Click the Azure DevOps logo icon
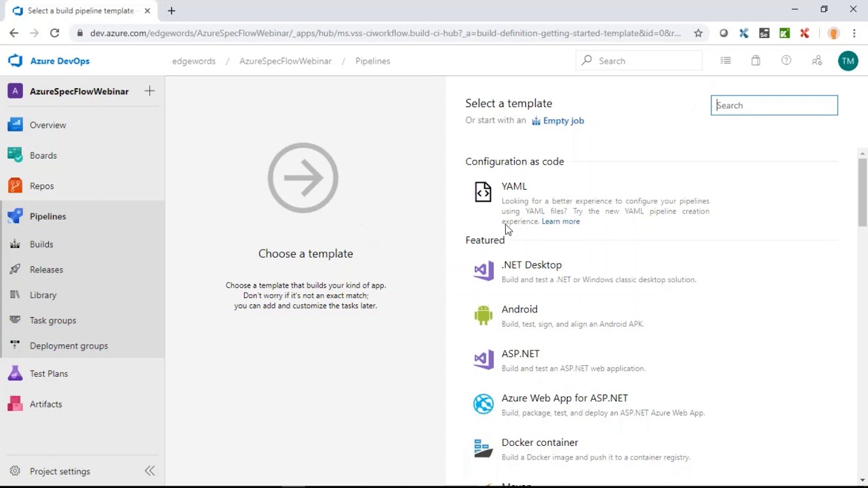This screenshot has height=488, width=868. point(15,61)
